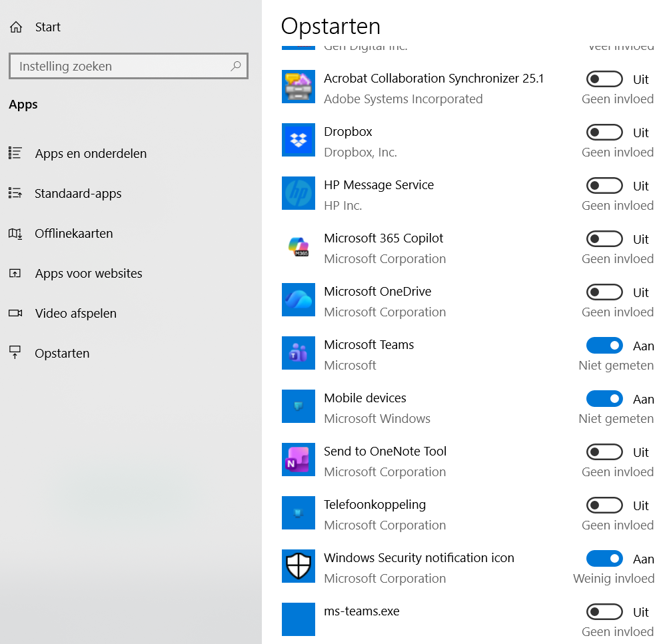The height and width of the screenshot is (644, 667).
Task: Switch on the Telefoonkoppeling toggle
Action: point(604,505)
